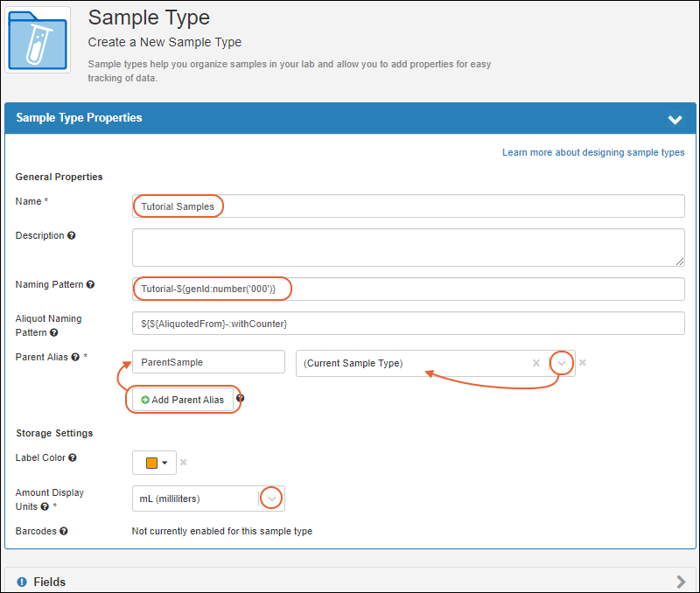
Task: Click help icon next to Description label
Action: 72,236
